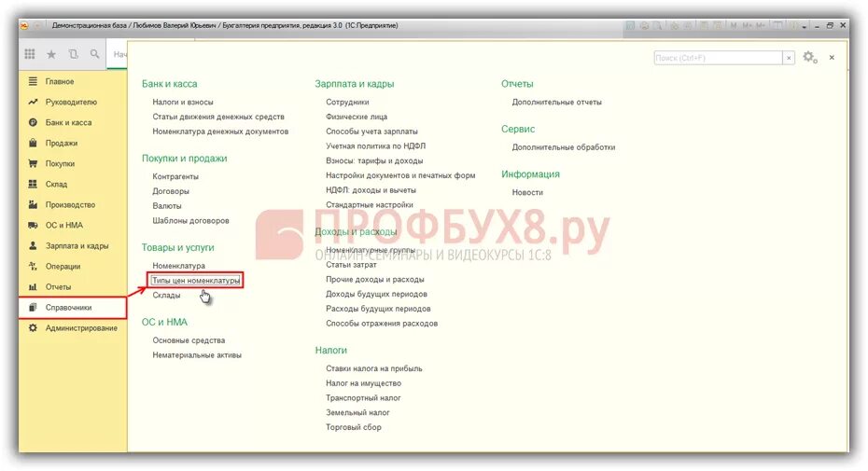Open НДФЛ: доходы и вычеты
Image resolution: width=868 pixels, height=471 pixels.
pos(371,190)
